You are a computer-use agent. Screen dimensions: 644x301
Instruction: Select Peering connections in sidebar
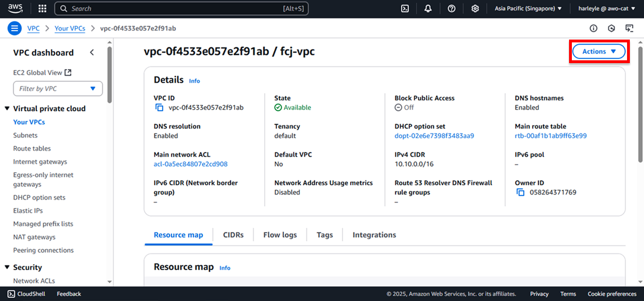pyautogui.click(x=43, y=250)
